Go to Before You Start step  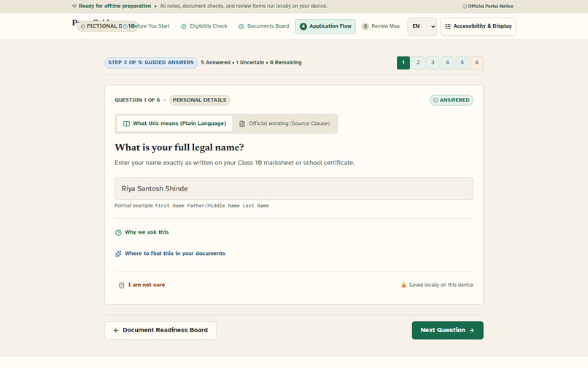tap(146, 26)
